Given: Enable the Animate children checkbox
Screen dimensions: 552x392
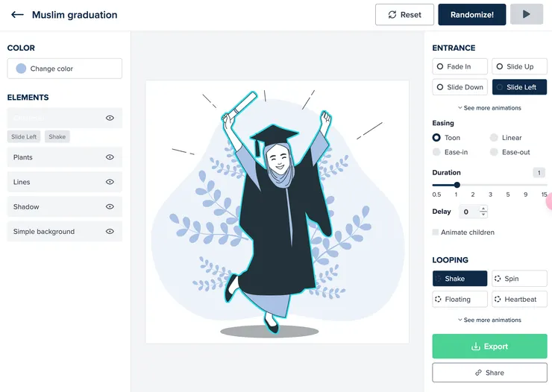Looking at the screenshot, I should [436, 233].
